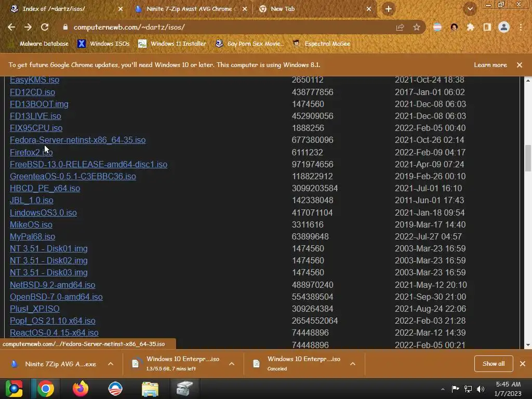Reload the current page
This screenshot has height=399, width=532.
tap(45, 27)
